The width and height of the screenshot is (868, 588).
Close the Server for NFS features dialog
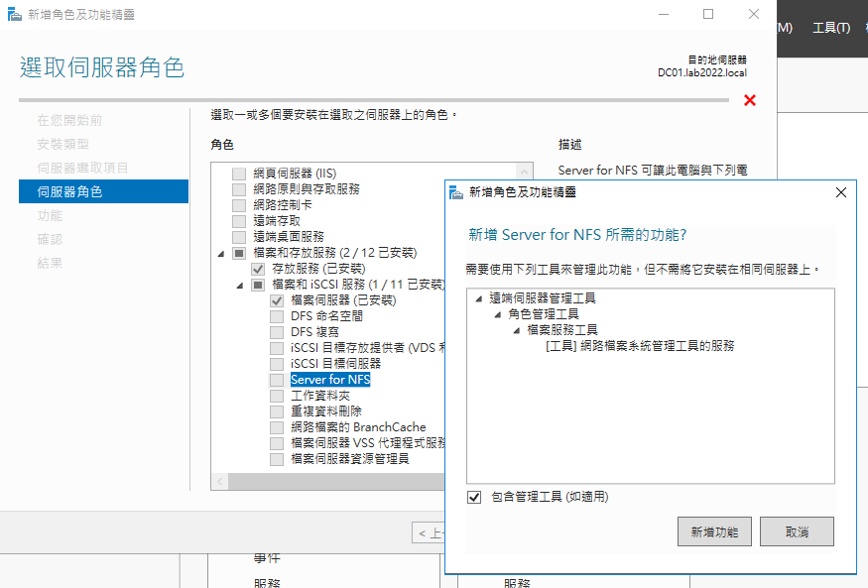tap(841, 192)
